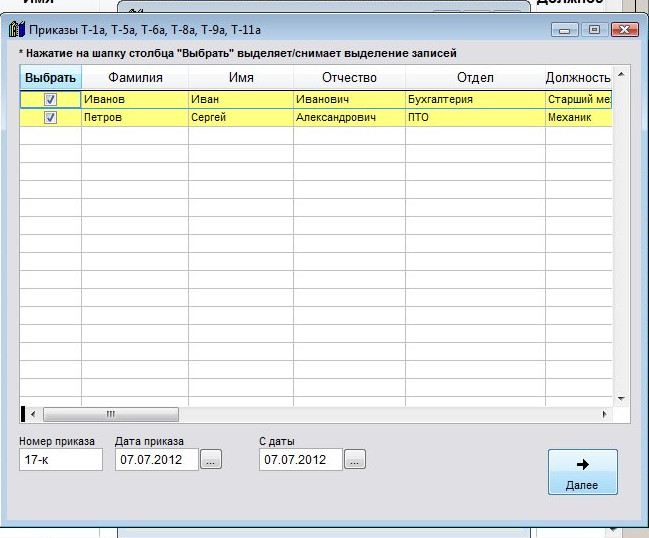
Task: Click the Отчество column header
Action: (349, 78)
